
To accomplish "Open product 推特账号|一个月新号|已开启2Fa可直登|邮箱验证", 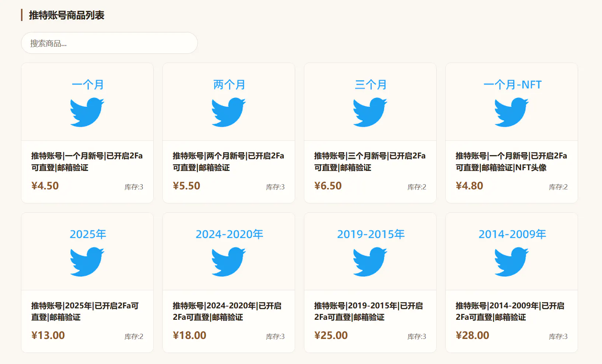I will [x=87, y=162].
